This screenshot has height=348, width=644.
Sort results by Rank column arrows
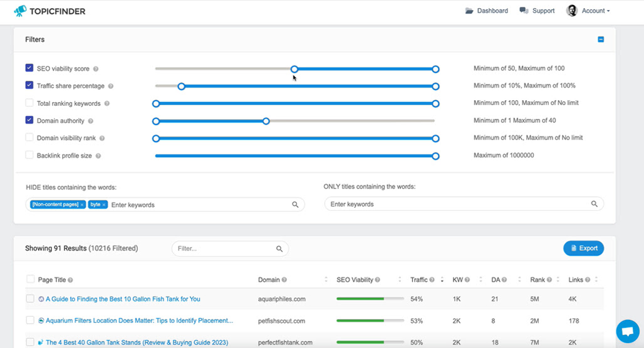(558, 280)
